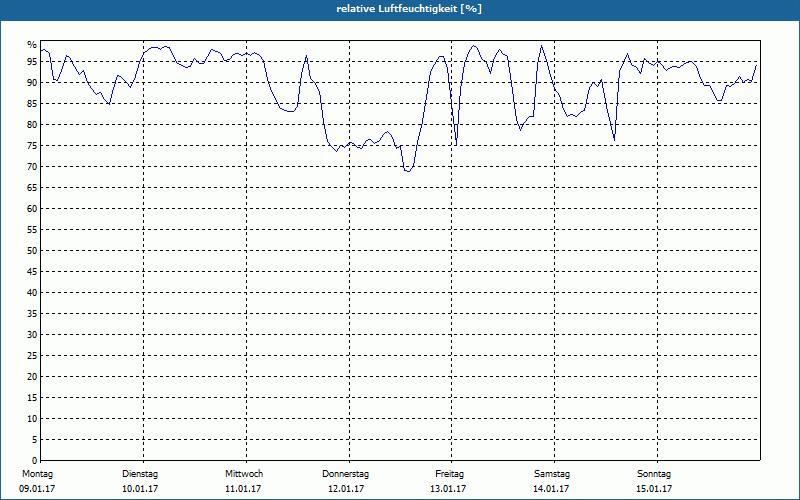800x500 pixels.
Task: Click the '20' y-axis value
Action: coord(32,377)
